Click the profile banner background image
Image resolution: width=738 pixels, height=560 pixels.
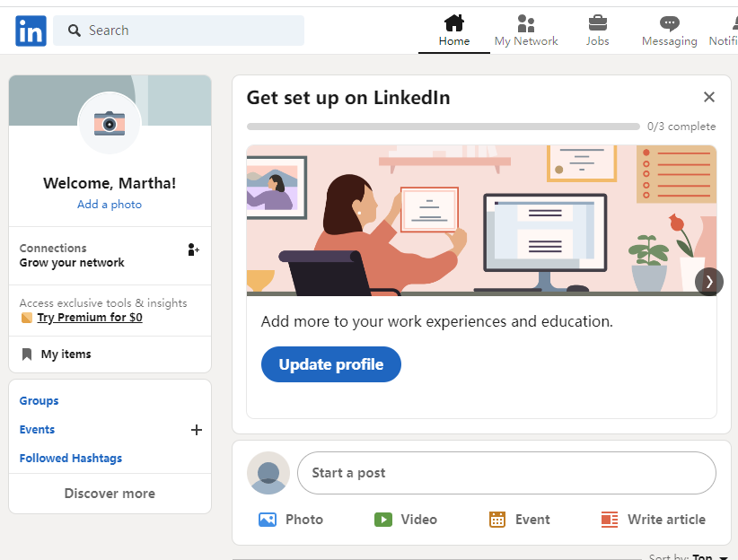(x=110, y=101)
